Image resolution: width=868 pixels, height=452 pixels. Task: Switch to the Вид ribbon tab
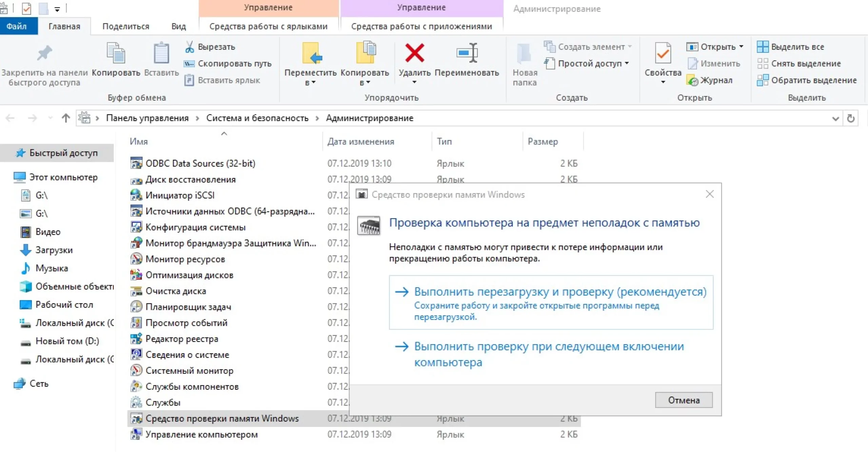tap(178, 26)
